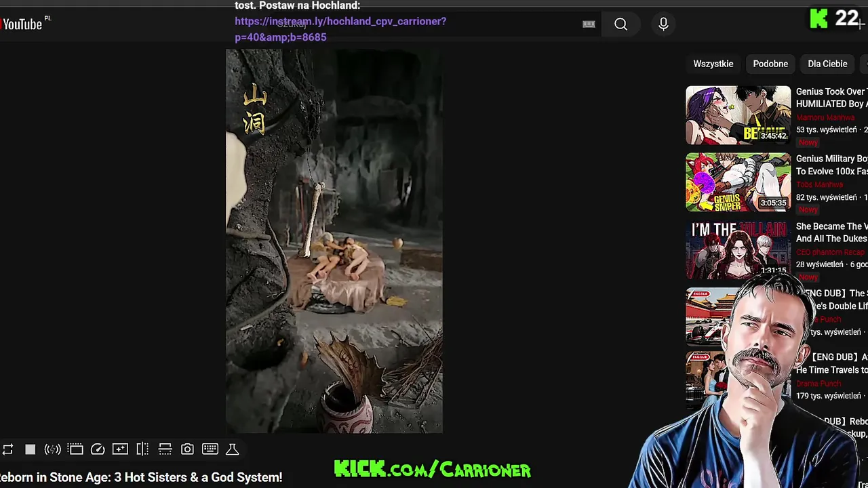Click '53 tys. wyświetleń' view count text
Screen dimensions: 868x488
coord(827,129)
